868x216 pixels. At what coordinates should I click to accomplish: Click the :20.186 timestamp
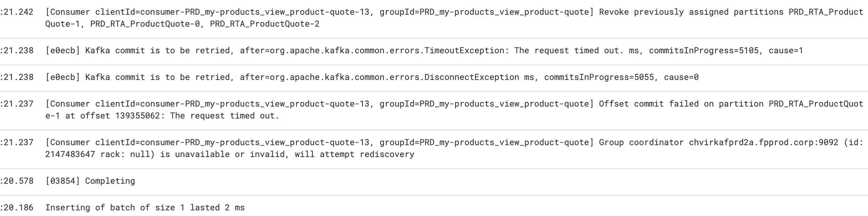point(17,208)
